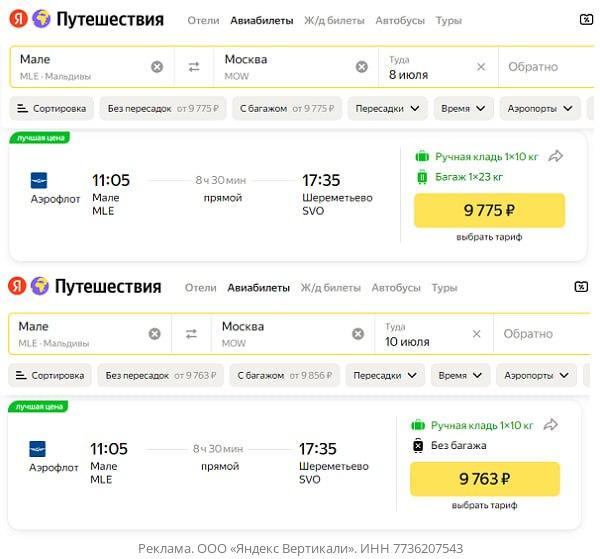
Task: Click the Aeroflot logo on 9 763 ₽ flight
Action: point(38,449)
